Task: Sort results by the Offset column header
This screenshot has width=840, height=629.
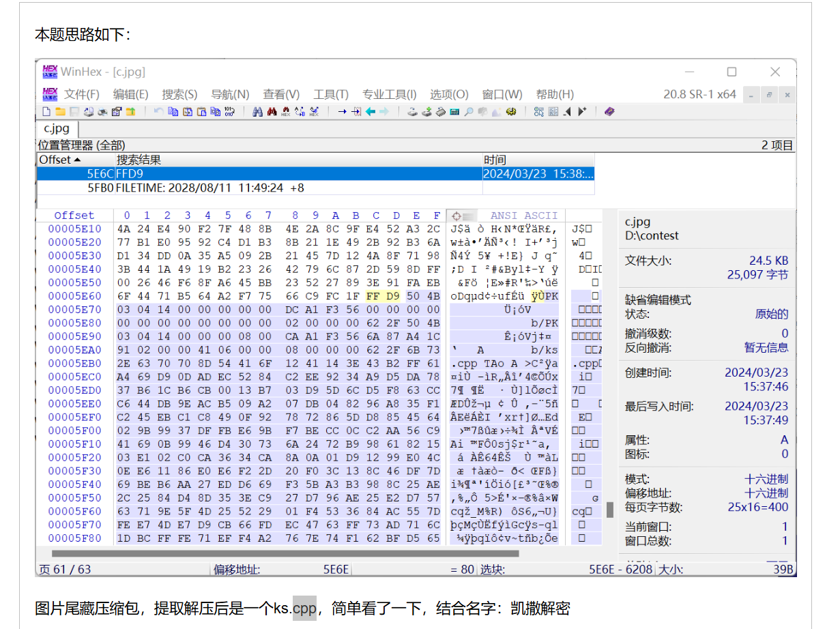Action: click(x=55, y=159)
